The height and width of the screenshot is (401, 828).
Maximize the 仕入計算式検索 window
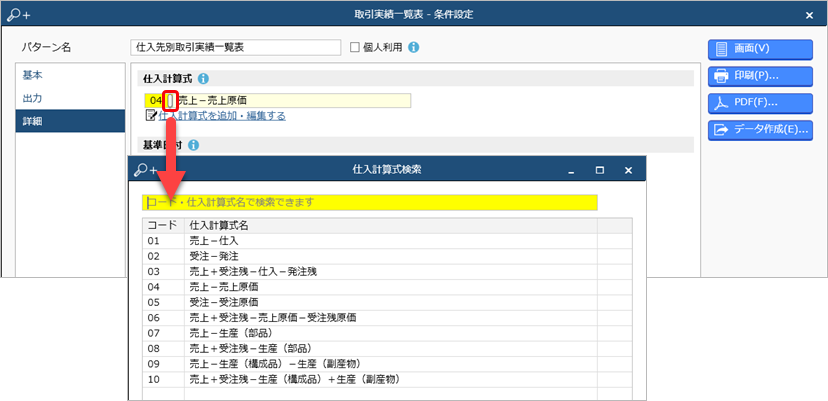599,170
